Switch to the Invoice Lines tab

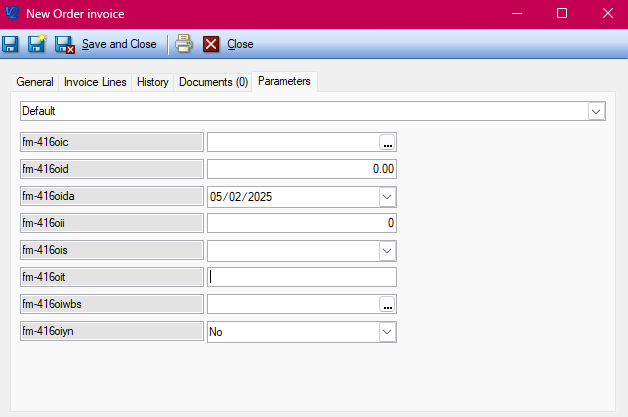tap(95, 82)
